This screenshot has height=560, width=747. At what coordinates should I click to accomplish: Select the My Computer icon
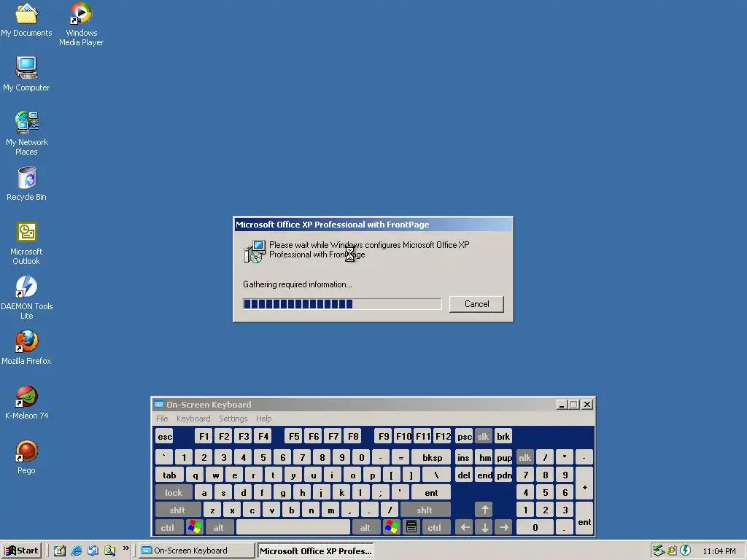point(26,74)
